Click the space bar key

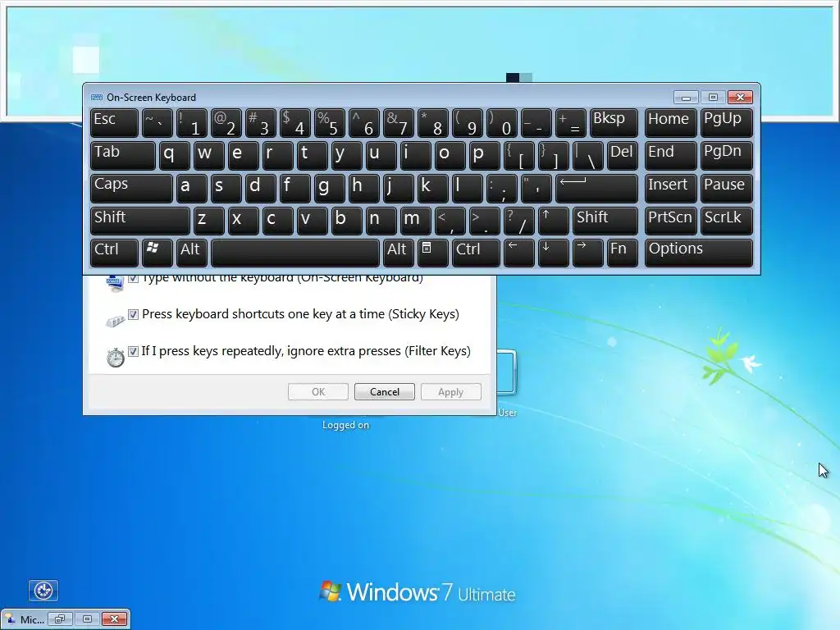295,253
